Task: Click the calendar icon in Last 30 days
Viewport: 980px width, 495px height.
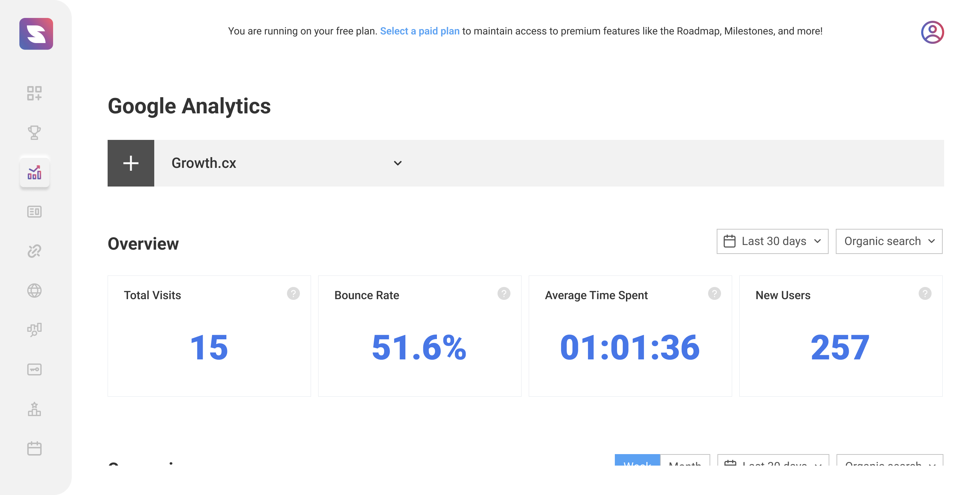Action: tap(729, 241)
